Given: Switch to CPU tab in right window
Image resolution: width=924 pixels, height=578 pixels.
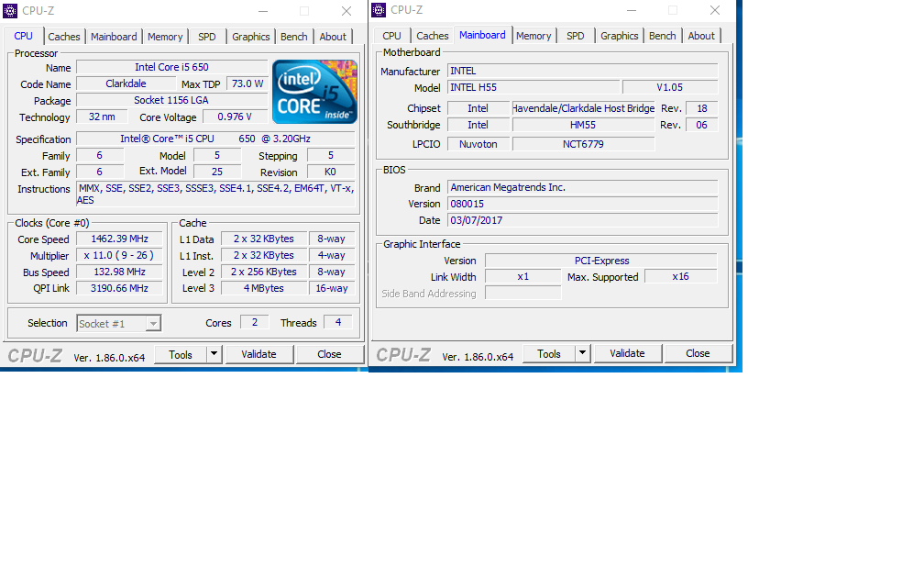Looking at the screenshot, I should [x=391, y=36].
